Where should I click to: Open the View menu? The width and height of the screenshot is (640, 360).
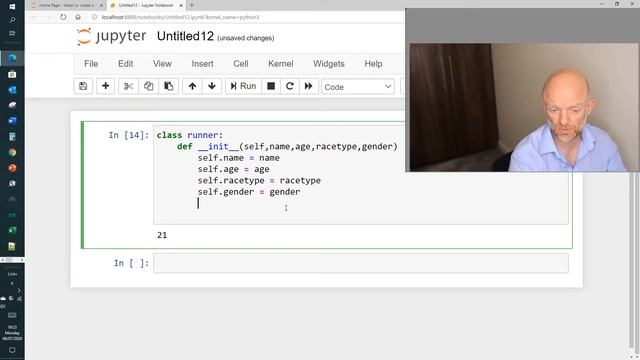click(x=162, y=64)
